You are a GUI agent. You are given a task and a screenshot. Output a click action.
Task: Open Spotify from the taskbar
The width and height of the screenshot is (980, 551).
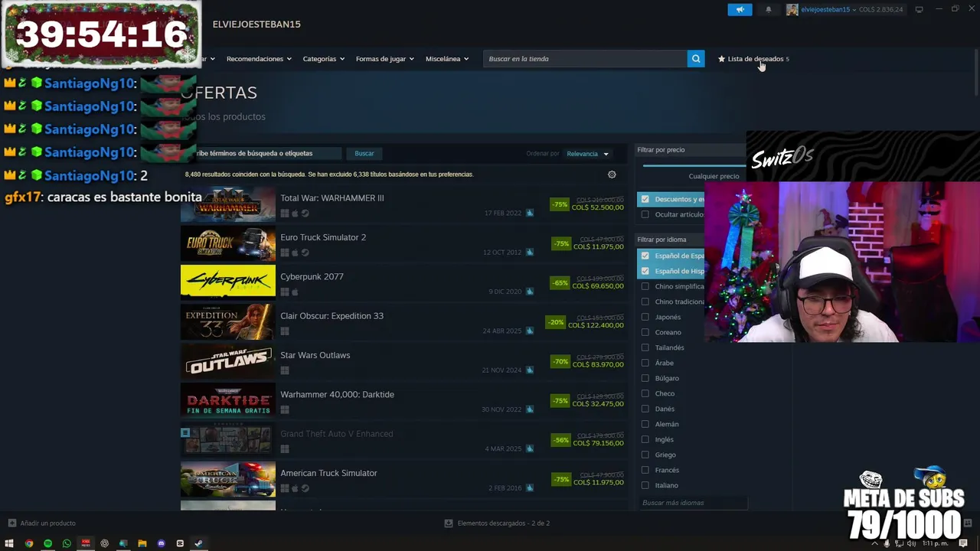tap(47, 543)
